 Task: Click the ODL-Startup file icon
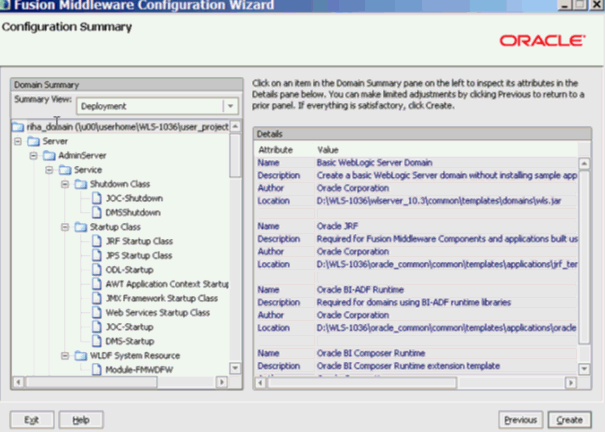coord(97,270)
